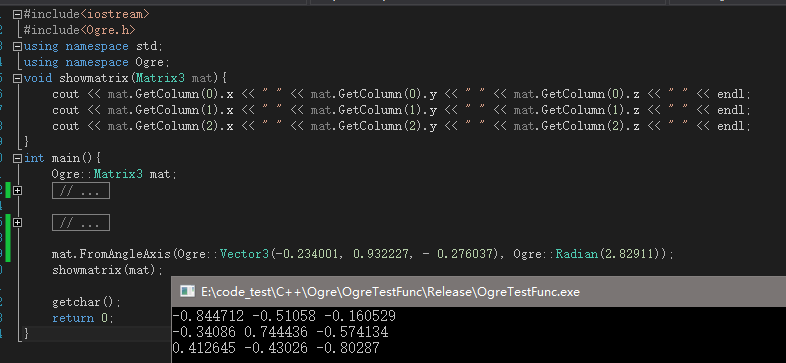The image size is (786, 363).
Task: Place cursor on the showmatrix(mat) call
Action: coord(108,270)
